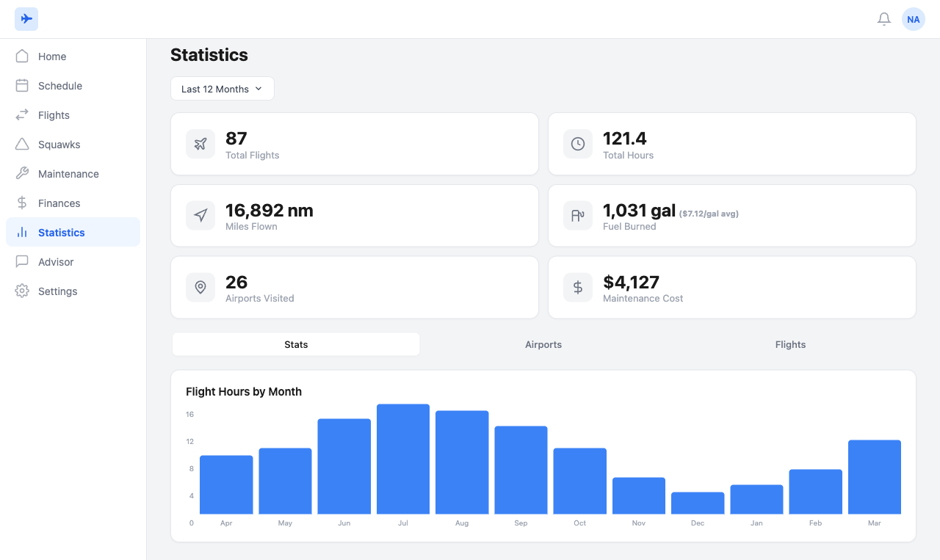Select the Home sidebar icon

pos(23,56)
